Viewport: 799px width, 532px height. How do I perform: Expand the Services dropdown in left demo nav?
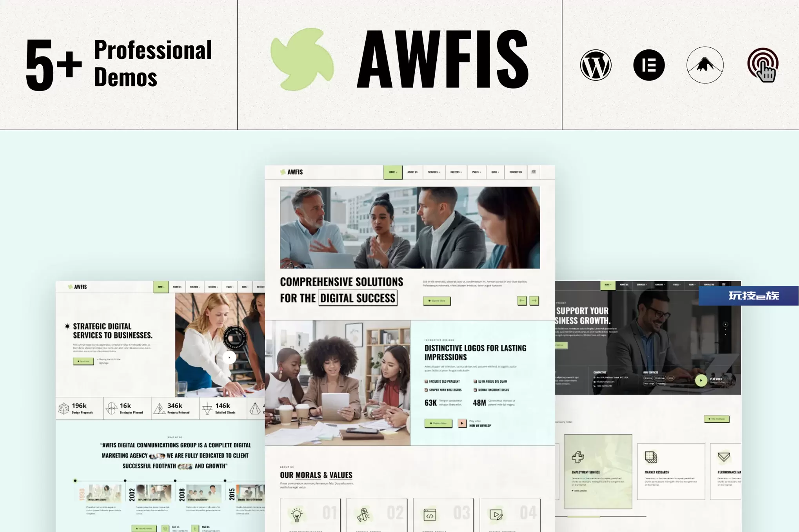pyautogui.click(x=195, y=287)
